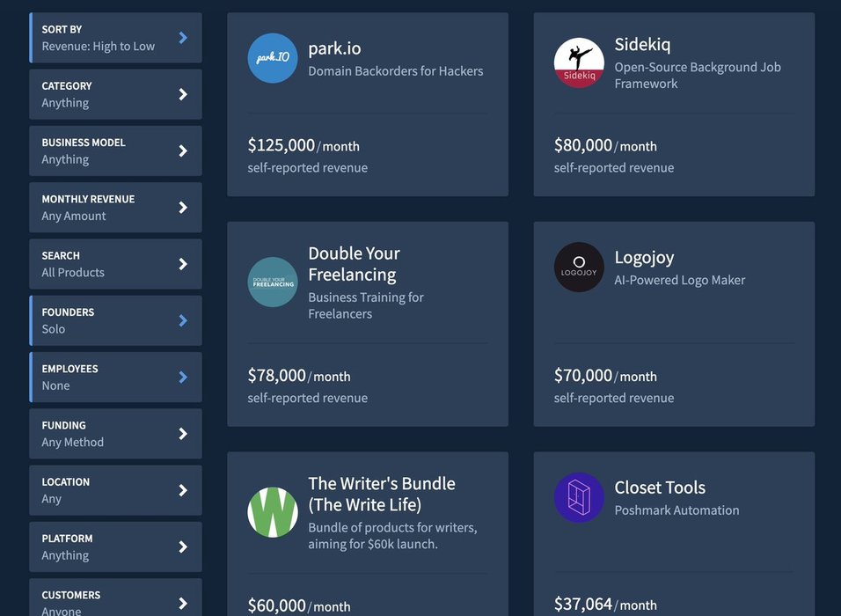The width and height of the screenshot is (841, 616).
Task: Click the "Any Method" funding value
Action: click(72, 442)
